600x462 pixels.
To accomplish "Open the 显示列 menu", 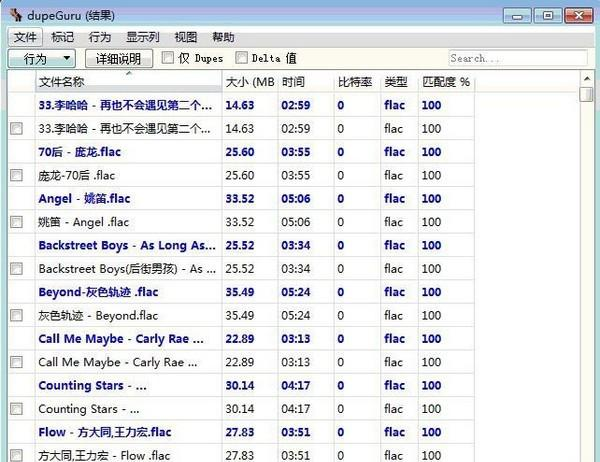I will point(144,37).
